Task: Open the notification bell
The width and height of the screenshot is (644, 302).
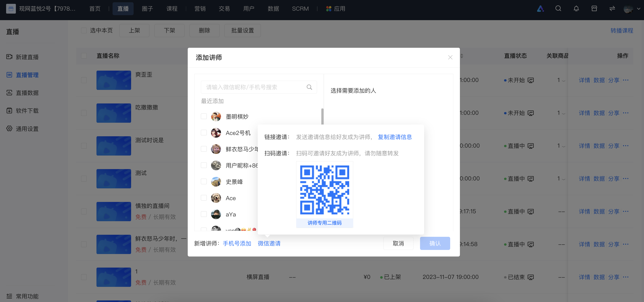Action: pos(576,9)
